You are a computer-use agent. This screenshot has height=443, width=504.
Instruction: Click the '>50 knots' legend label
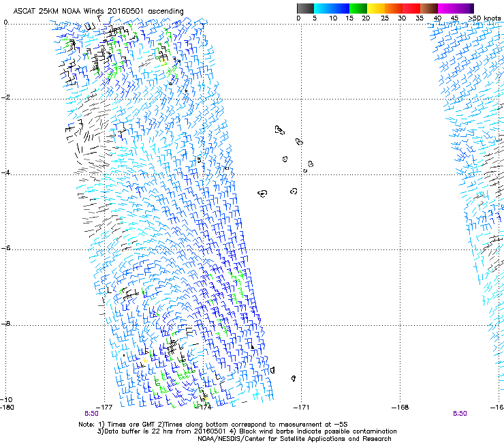click(x=484, y=18)
